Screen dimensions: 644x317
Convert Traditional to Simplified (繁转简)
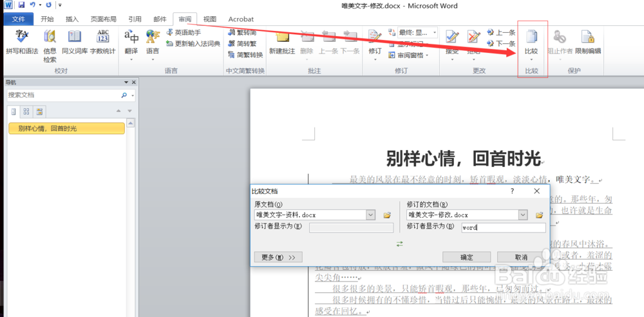point(242,32)
